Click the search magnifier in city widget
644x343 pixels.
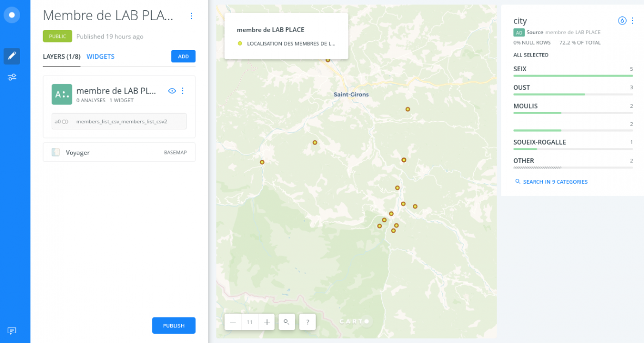pos(517,182)
